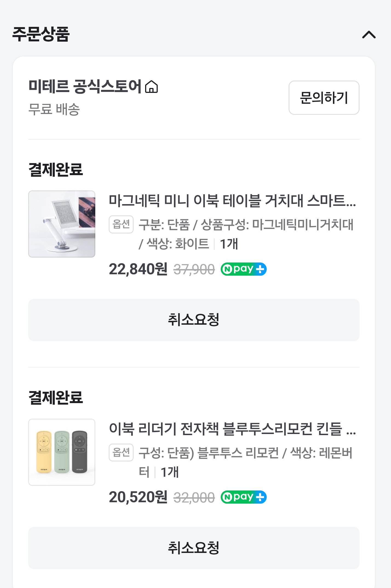Tap the 문의하기 inquiry button
Image resolution: width=391 pixels, height=588 pixels.
coord(324,98)
